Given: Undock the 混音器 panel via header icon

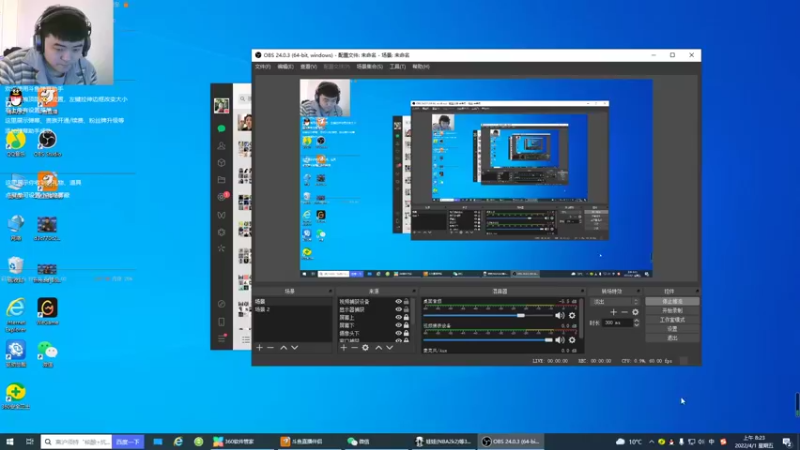Looking at the screenshot, I should coord(582,291).
